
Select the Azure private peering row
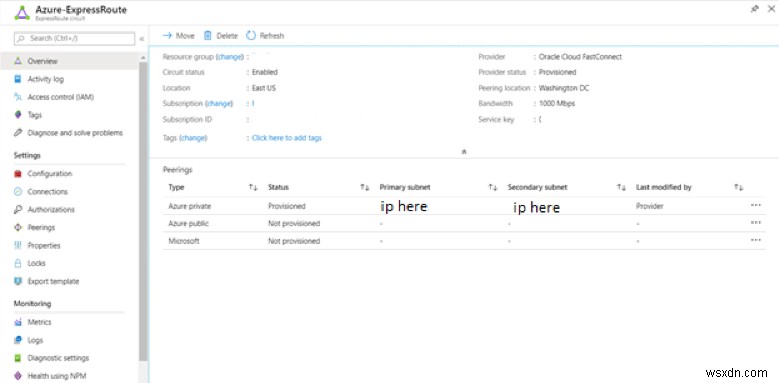(464, 206)
